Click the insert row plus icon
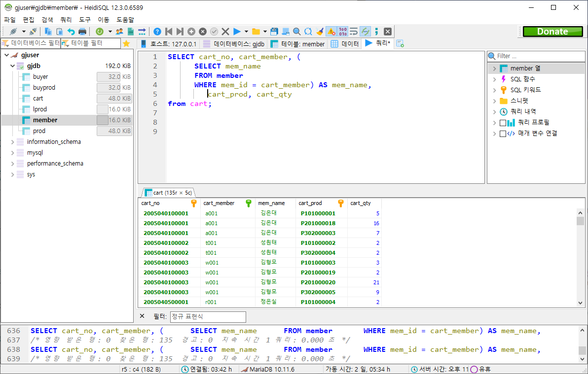The height and width of the screenshot is (374, 588). coord(191,32)
